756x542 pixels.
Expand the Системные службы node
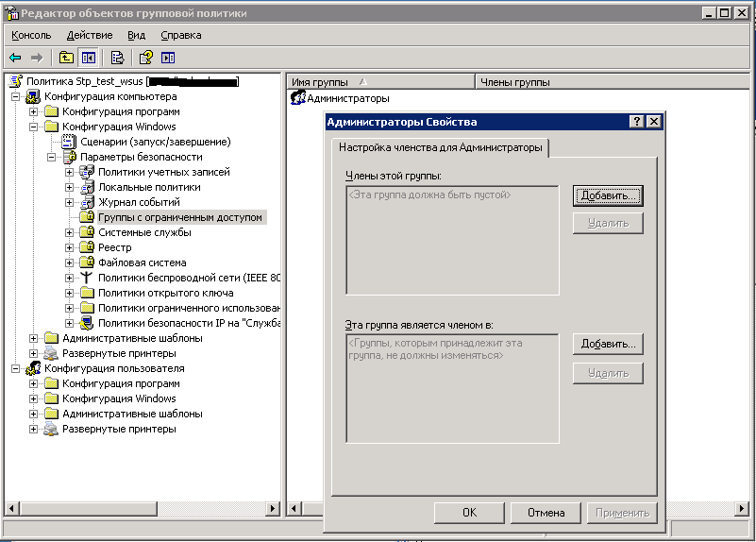(70, 232)
